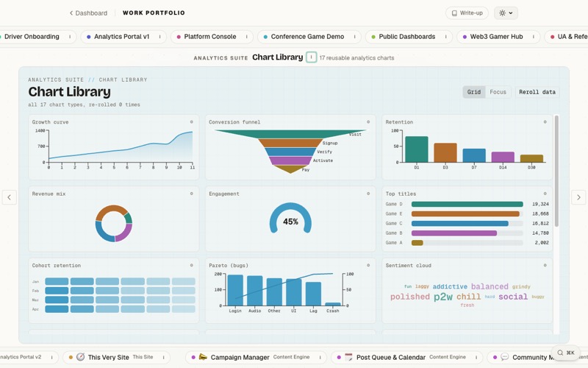Click the info icon beside Chart Library title

[311, 57]
